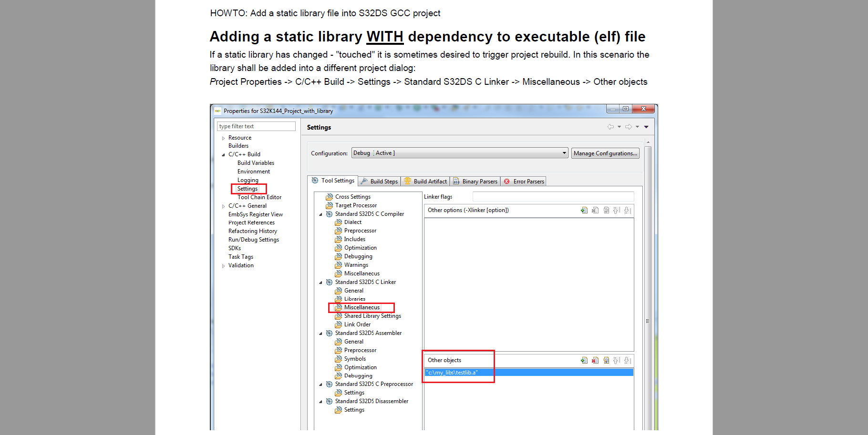Image resolution: width=868 pixels, height=435 pixels.
Task: Open the Configuration Debug [Active] dropdown
Action: click(x=460, y=153)
